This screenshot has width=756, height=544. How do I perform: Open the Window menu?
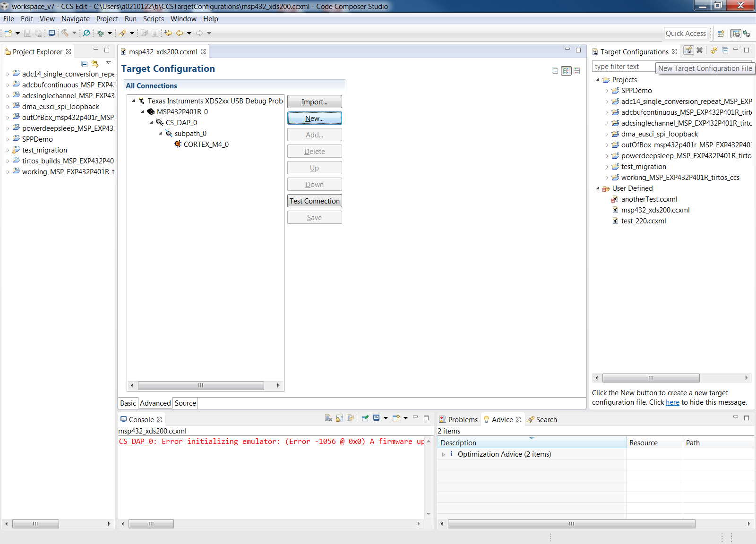point(183,19)
